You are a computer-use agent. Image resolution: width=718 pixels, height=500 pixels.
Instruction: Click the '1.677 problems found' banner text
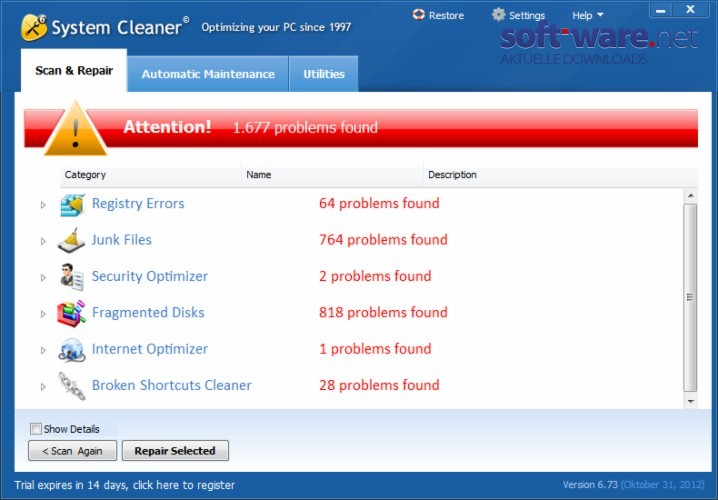tap(305, 127)
